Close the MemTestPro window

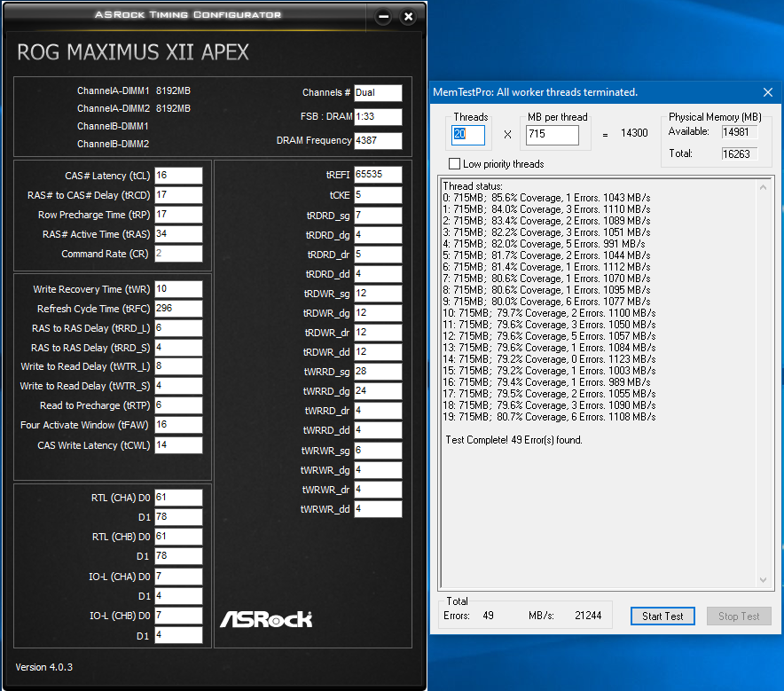point(768,92)
